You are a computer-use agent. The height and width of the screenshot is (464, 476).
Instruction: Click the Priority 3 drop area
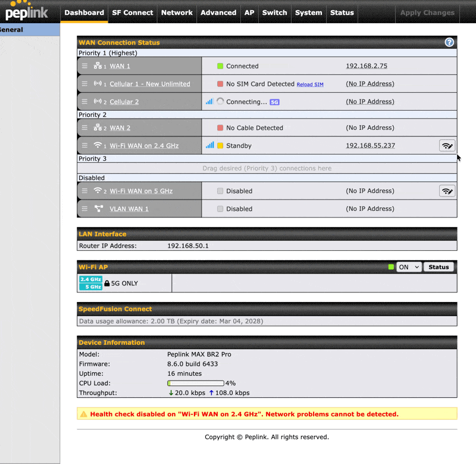267,169
